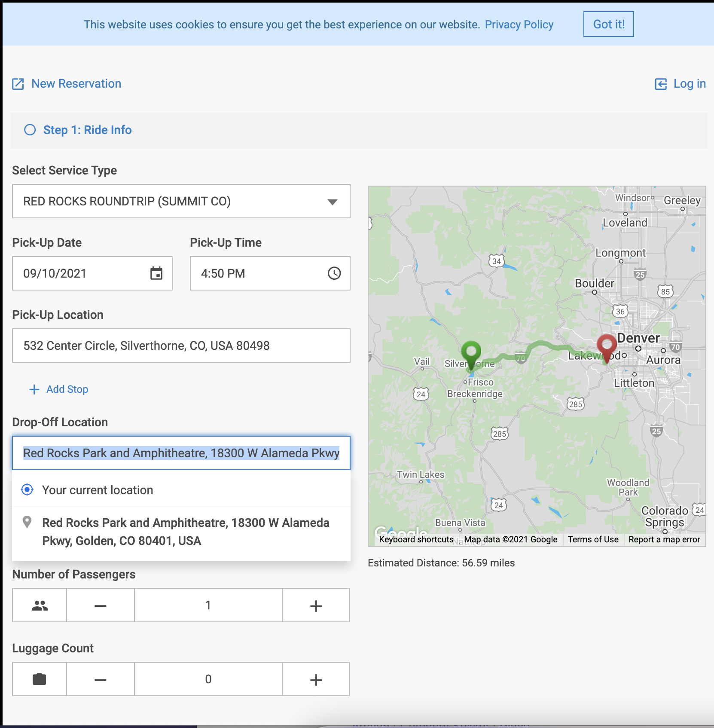
Task: Open the Privacy Policy link
Action: (x=519, y=24)
